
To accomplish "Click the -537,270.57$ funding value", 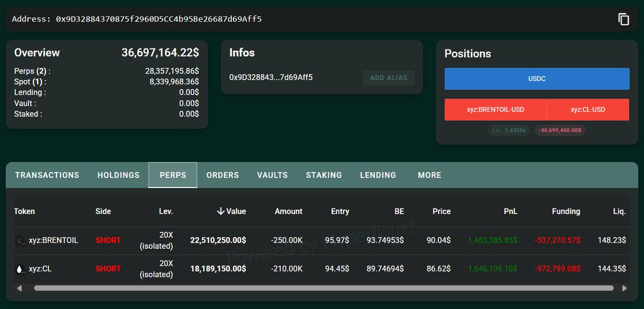I will coord(558,241).
